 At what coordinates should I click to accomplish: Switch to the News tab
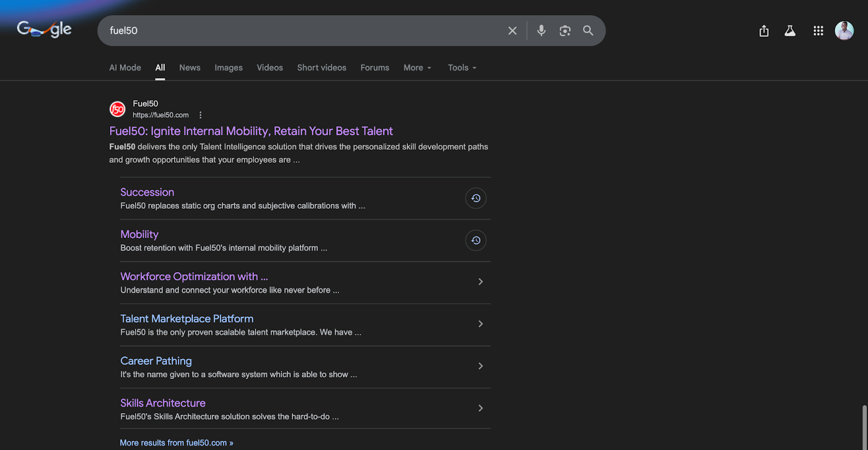coord(190,68)
